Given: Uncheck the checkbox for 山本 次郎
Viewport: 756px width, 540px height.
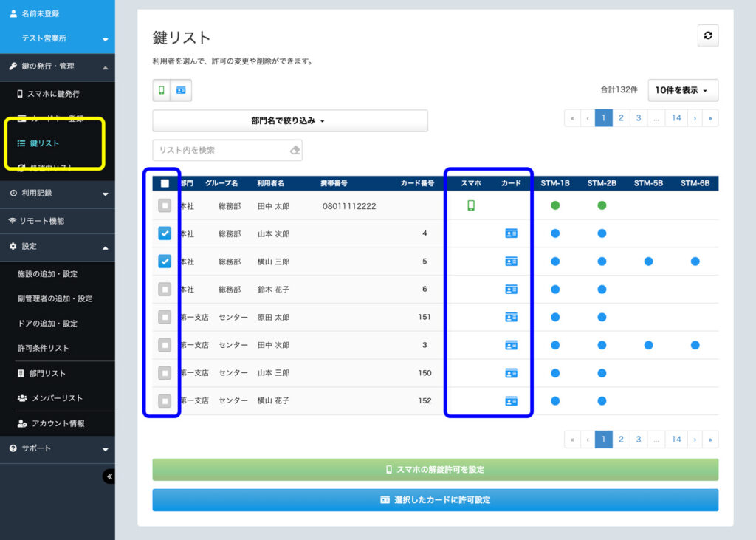Looking at the screenshot, I should (165, 233).
